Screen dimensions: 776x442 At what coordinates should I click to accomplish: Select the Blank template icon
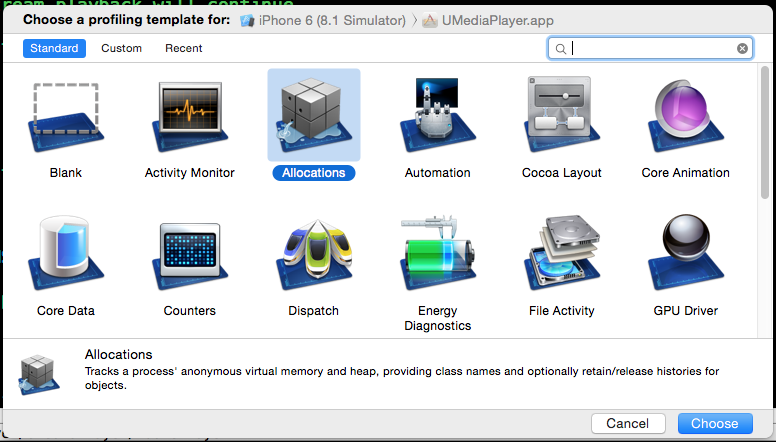point(66,117)
